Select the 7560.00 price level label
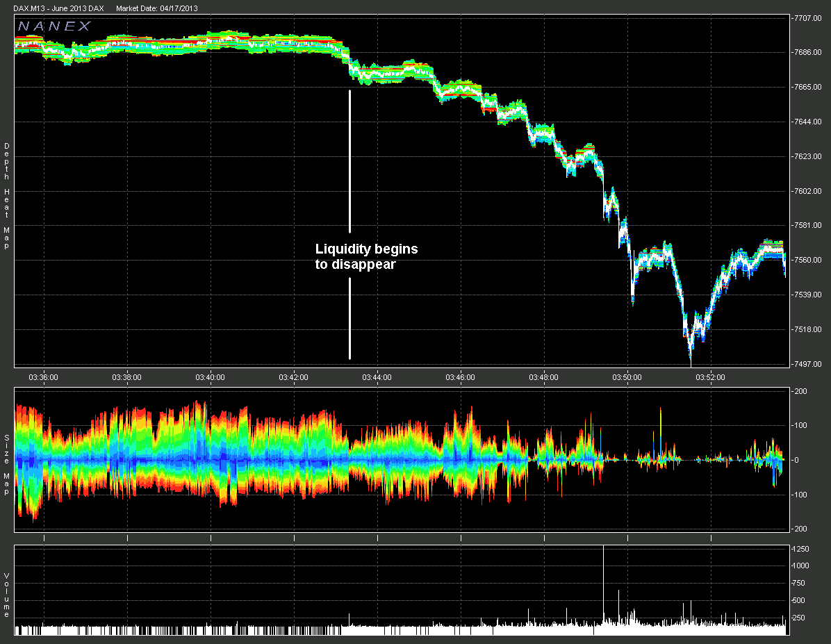The image size is (831, 644). tap(807, 261)
